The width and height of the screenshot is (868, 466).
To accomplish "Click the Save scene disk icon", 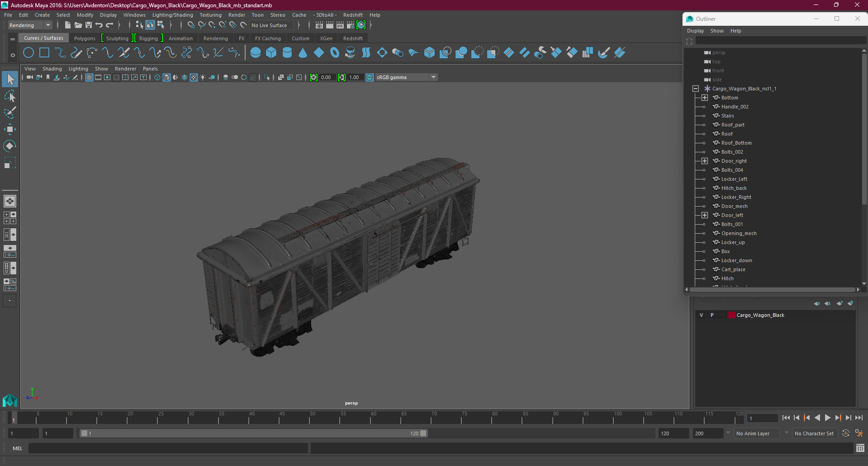I will pyautogui.click(x=89, y=25).
